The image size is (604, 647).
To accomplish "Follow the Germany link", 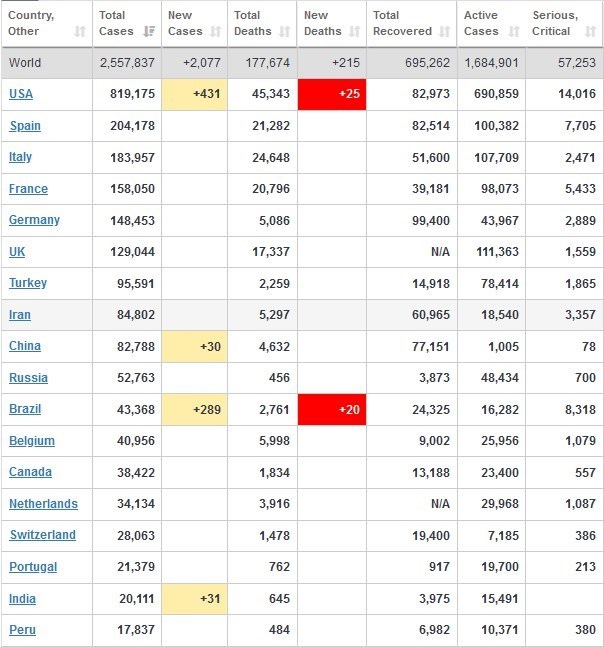I will tap(34, 220).
